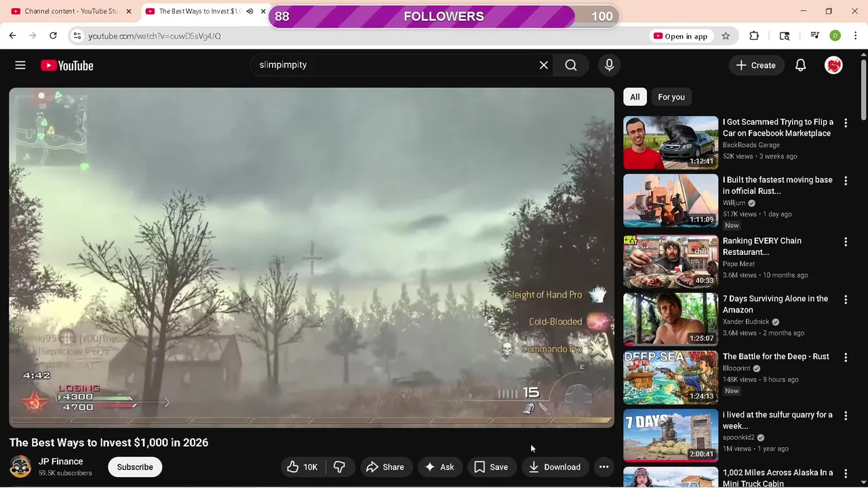This screenshot has height=488, width=868.
Task: Open the YouTube hamburger guide menu
Action: click(x=20, y=65)
